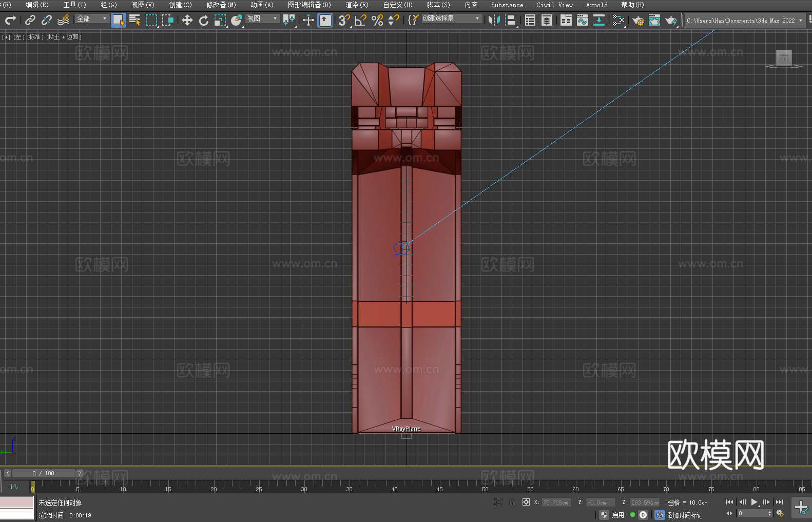Open the Mirror tool
The image size is (812, 522).
point(494,20)
